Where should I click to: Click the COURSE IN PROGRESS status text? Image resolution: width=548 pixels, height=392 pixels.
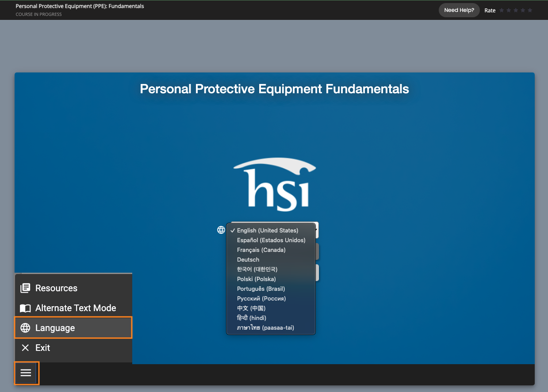(38, 15)
